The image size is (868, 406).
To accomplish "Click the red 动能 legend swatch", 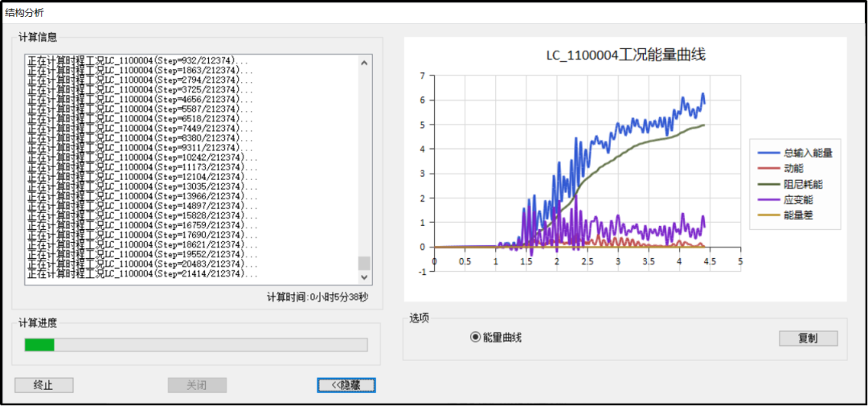I will pos(768,168).
